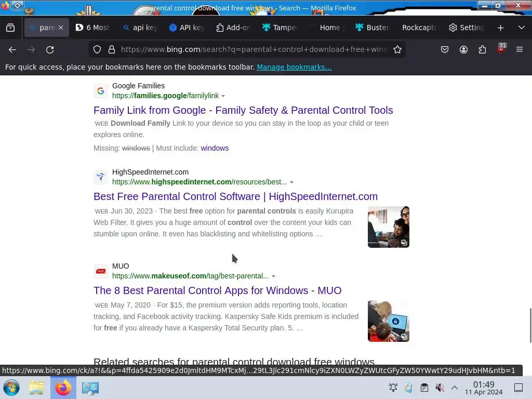Open the highspeedinternet.com resources URL
The width and height of the screenshot is (532, 399).
click(199, 182)
